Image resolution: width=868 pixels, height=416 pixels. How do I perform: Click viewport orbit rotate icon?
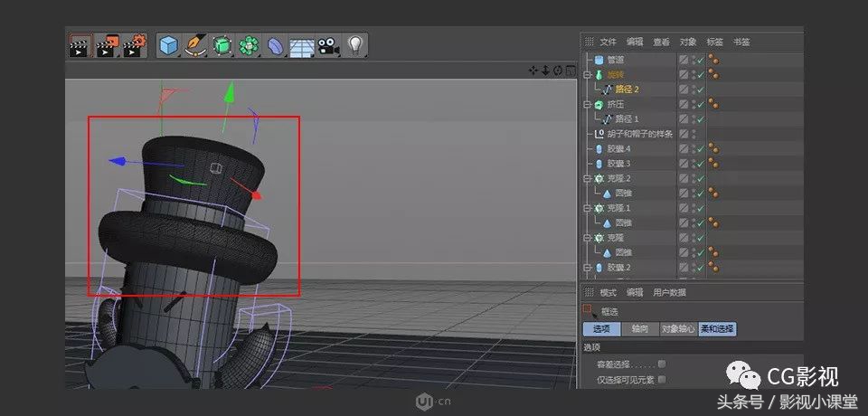click(x=558, y=71)
